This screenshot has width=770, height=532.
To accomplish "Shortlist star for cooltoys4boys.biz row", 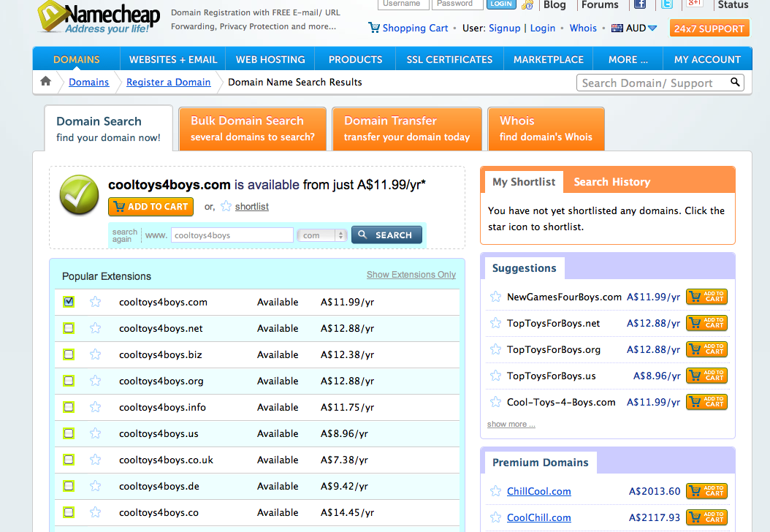I will (x=95, y=354).
